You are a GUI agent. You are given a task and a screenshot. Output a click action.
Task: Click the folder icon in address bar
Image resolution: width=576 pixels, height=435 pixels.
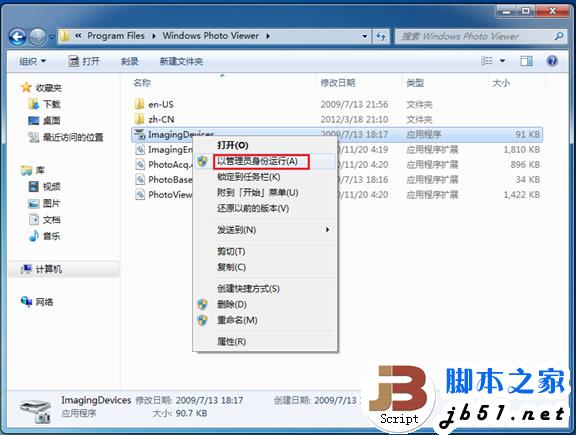point(65,36)
